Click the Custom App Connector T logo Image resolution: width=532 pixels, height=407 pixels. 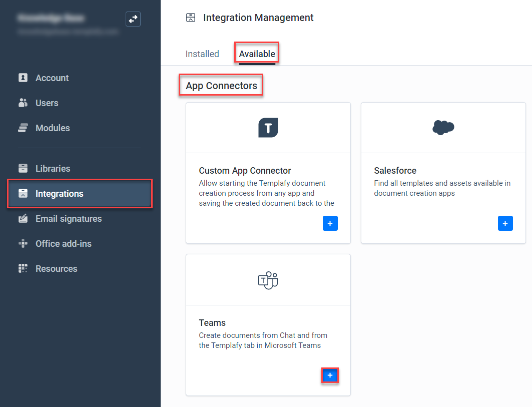click(268, 128)
